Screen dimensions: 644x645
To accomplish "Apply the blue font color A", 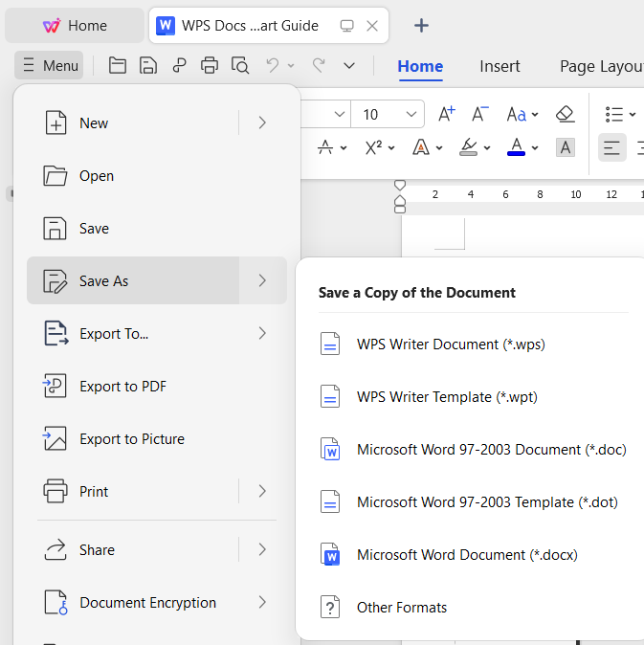I will [x=516, y=147].
